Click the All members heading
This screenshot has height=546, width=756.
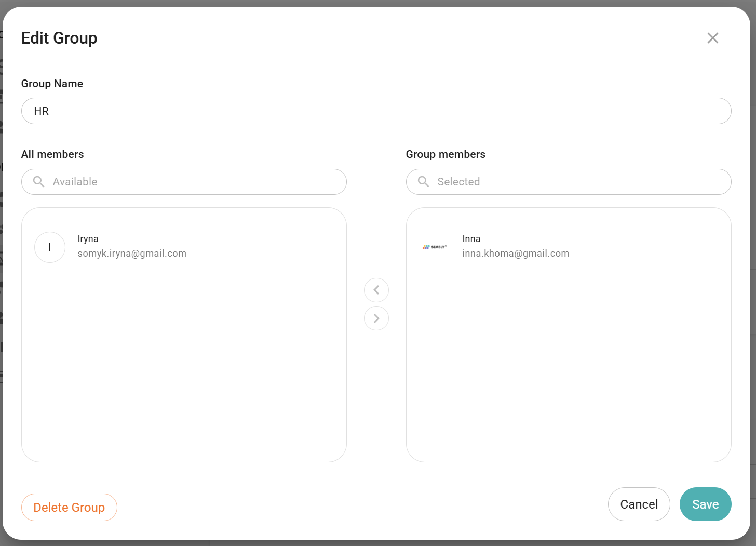point(52,154)
